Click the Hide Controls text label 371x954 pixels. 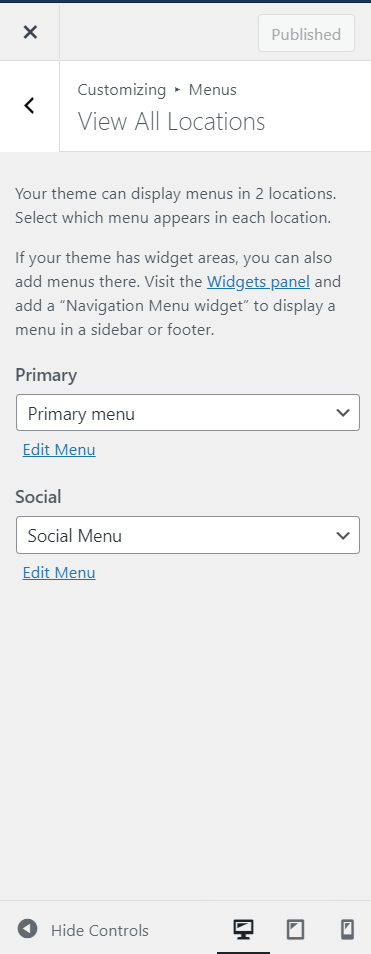100,930
